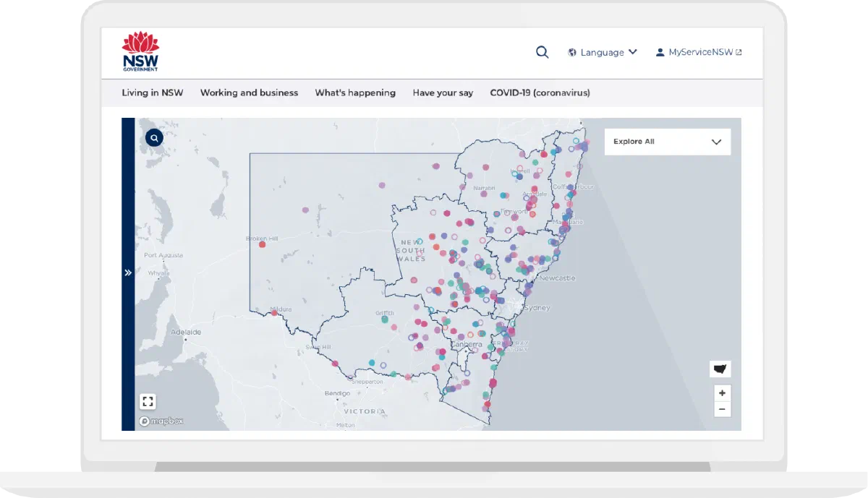Open site search magnifier in header
The width and height of the screenshot is (868, 498).
[542, 52]
